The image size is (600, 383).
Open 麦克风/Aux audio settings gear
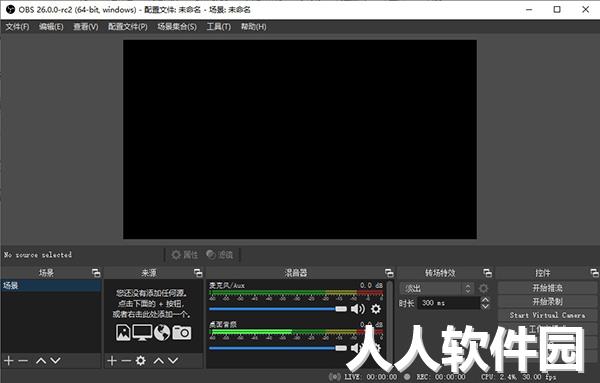(x=376, y=309)
